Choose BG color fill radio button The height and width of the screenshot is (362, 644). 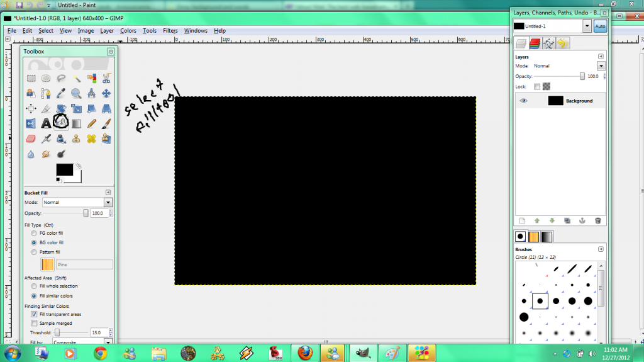(34, 243)
